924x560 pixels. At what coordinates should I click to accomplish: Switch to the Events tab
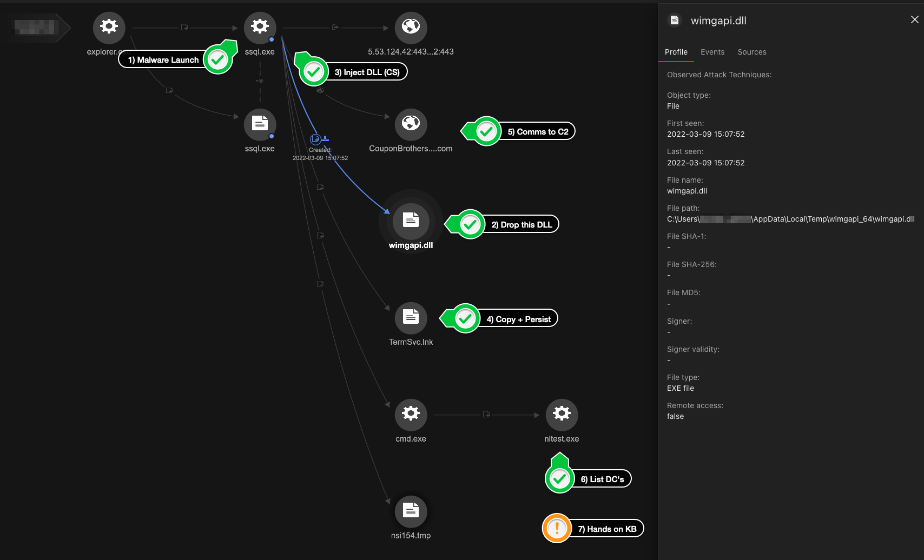click(712, 52)
